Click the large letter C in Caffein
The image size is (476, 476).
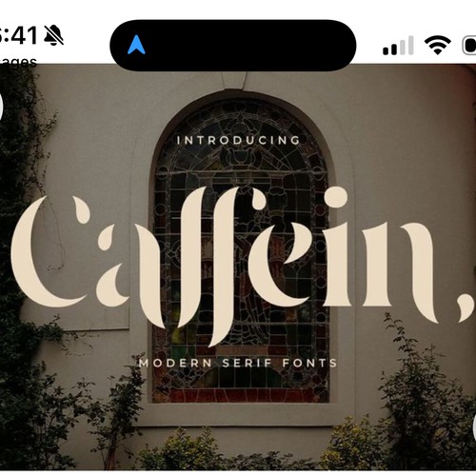click(x=50, y=251)
